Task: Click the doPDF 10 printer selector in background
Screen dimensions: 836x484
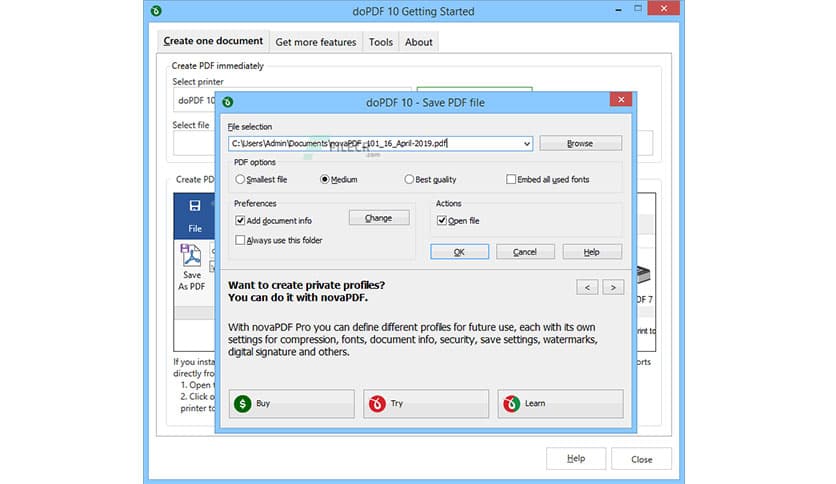Action: (195, 100)
